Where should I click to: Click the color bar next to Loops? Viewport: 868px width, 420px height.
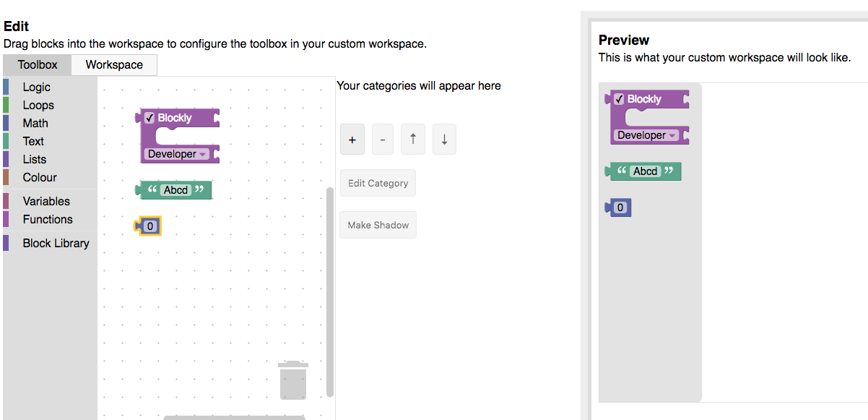pos(7,105)
